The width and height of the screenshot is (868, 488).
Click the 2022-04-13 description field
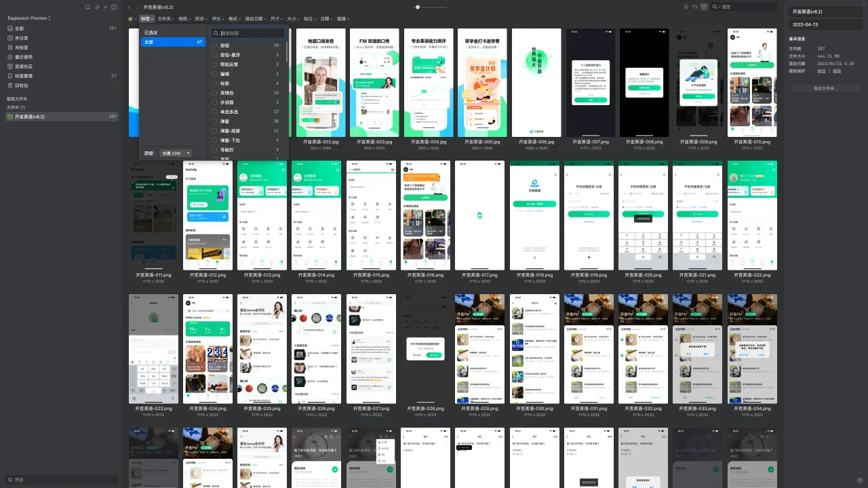(x=825, y=24)
